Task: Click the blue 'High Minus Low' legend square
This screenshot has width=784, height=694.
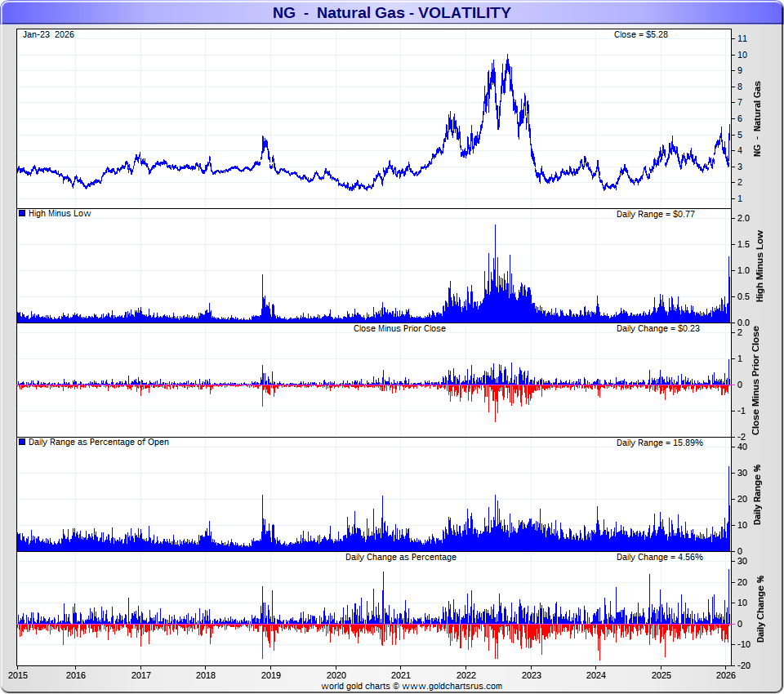Action: tap(22, 213)
